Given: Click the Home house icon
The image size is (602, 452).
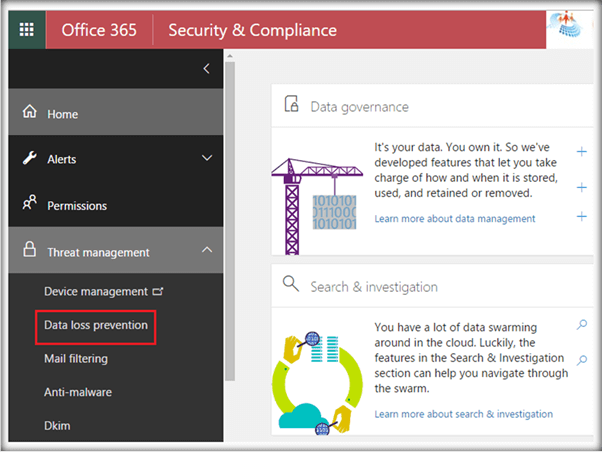Looking at the screenshot, I should 29,113.
